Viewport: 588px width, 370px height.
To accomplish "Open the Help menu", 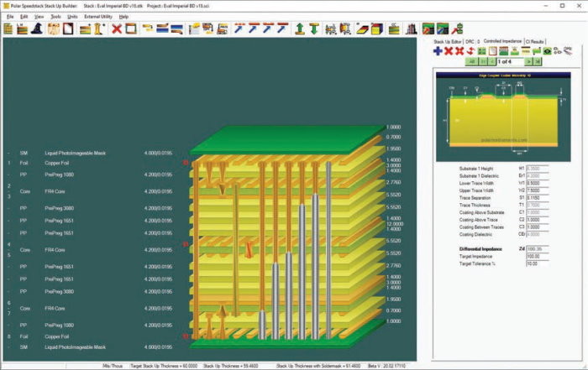I will 123,17.
